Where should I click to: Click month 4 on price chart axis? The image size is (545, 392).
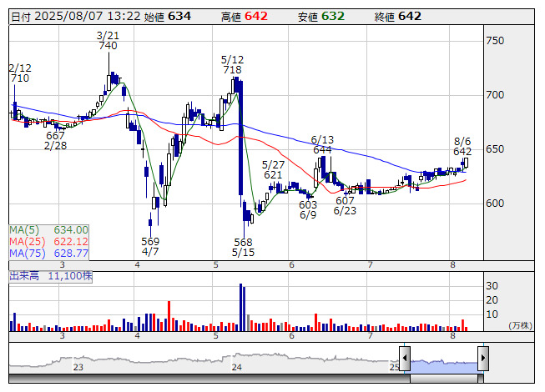(x=137, y=265)
